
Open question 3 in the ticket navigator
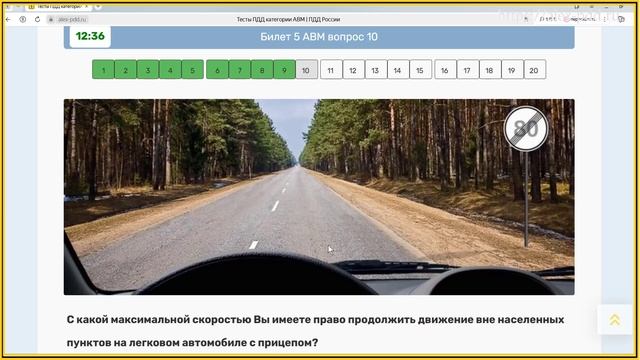click(148, 70)
